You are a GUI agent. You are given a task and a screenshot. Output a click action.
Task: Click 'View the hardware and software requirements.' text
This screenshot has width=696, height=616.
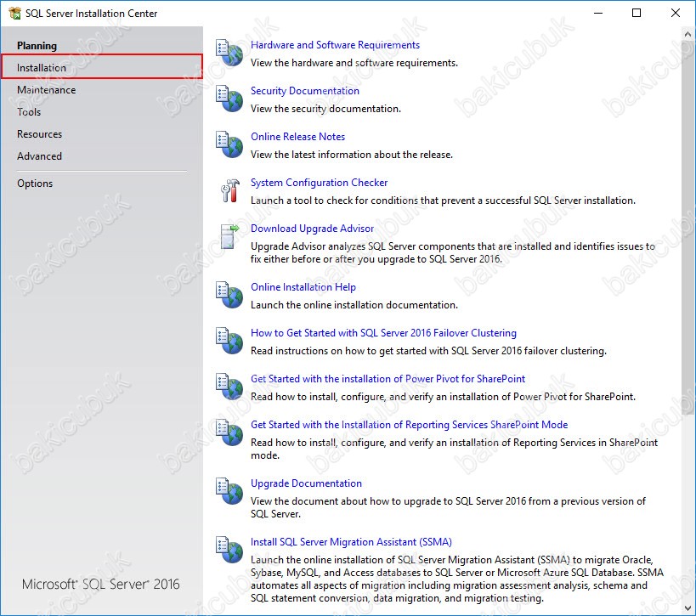click(354, 63)
